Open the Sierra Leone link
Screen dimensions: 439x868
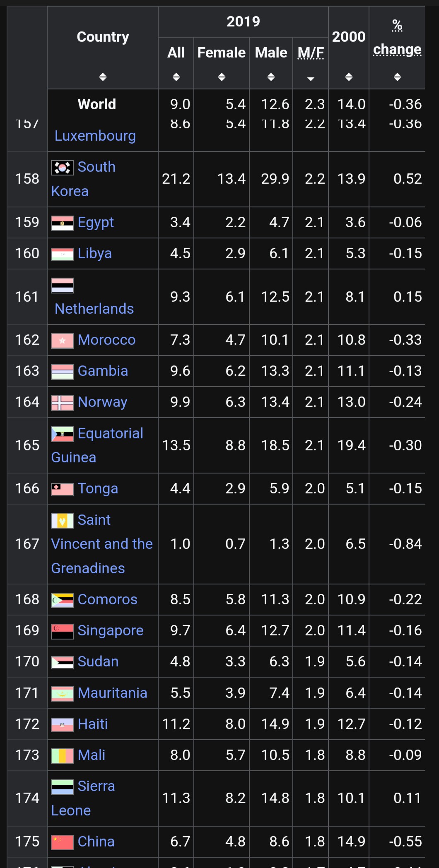pos(83,798)
